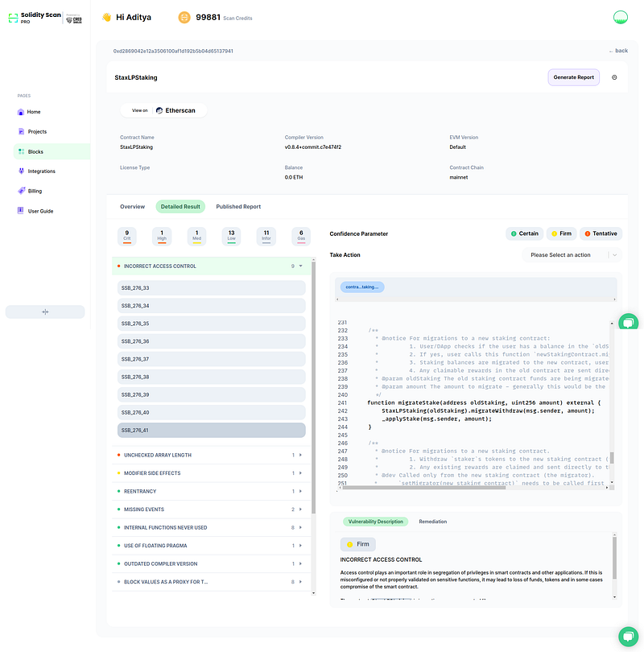This screenshot has height=652, width=644.
Task: Collapse the INCORRECT ACCESS CONTROL group
Action: pos(300,266)
